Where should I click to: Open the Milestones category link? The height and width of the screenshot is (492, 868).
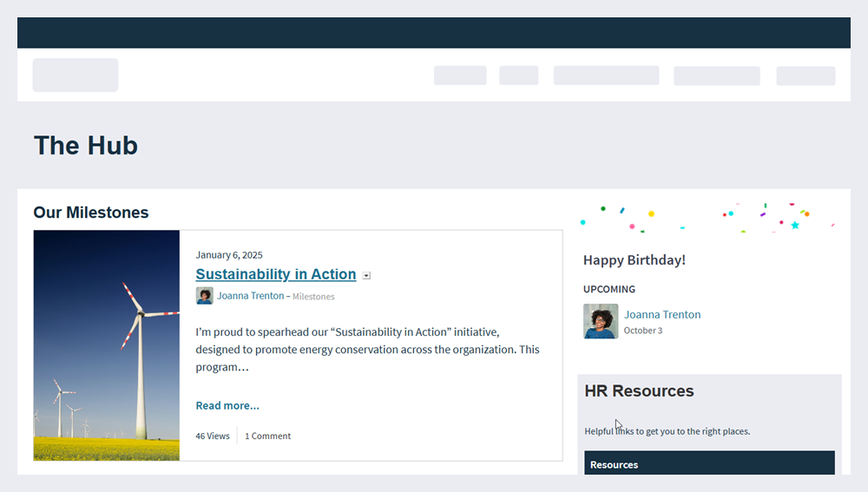[x=313, y=297]
